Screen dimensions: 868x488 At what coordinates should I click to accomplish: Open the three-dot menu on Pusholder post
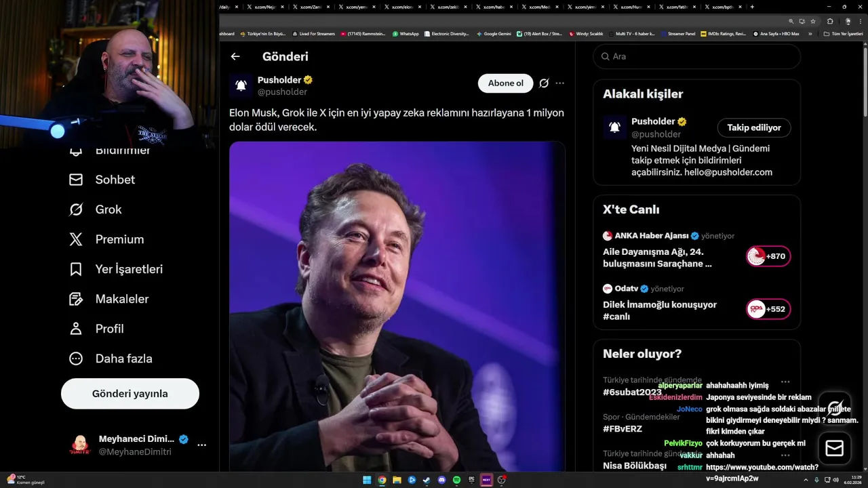(560, 83)
